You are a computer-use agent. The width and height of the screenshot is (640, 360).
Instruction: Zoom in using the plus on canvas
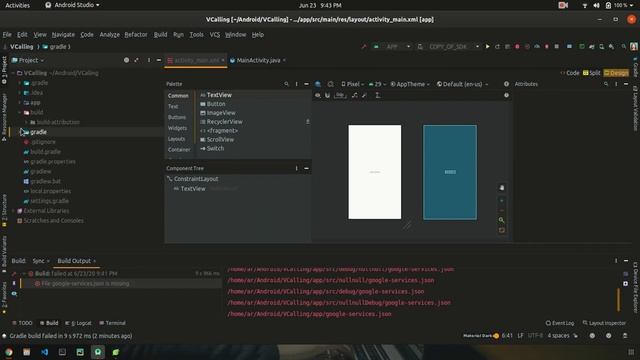click(x=502, y=201)
